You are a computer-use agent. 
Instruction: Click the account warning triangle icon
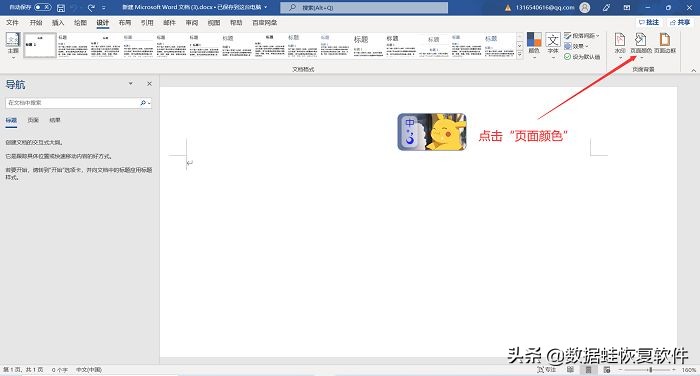[508, 8]
